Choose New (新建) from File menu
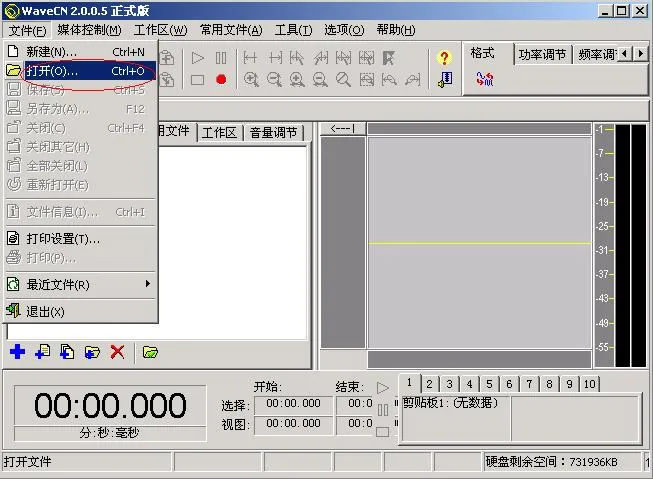653x479 pixels. [x=81, y=52]
